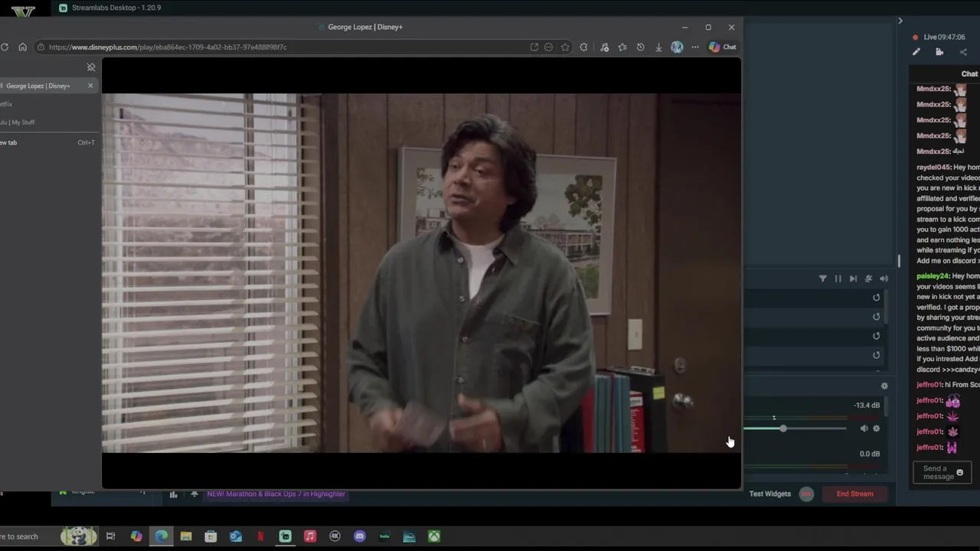Open browser extensions puzzle icon
Screen dimensions: 980x551
(x=583, y=47)
